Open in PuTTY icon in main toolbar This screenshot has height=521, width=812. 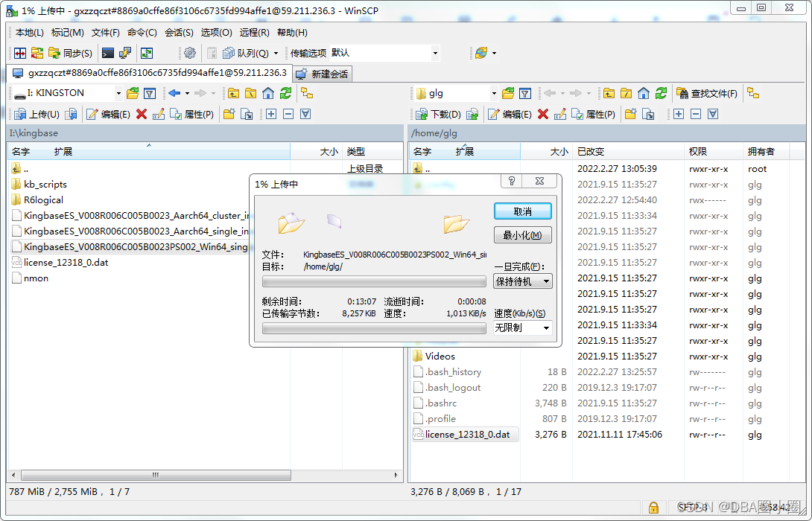point(125,53)
